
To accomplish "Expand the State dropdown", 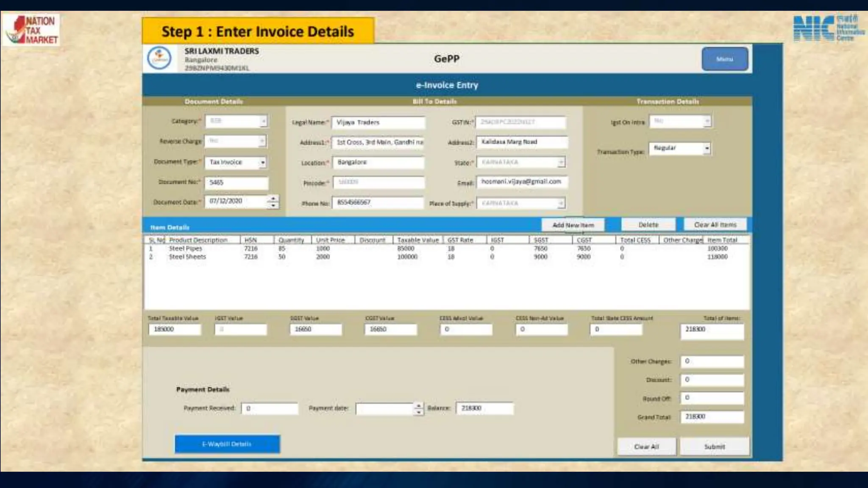I will [x=561, y=162].
